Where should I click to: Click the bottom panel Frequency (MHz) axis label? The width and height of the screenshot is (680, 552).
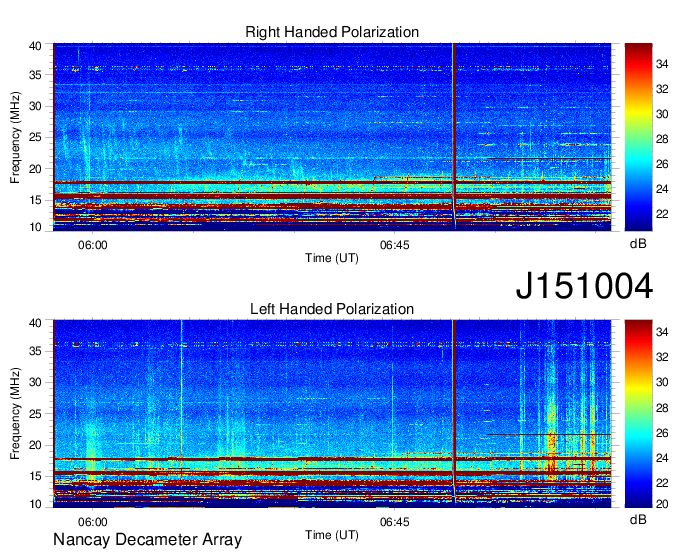click(x=15, y=414)
